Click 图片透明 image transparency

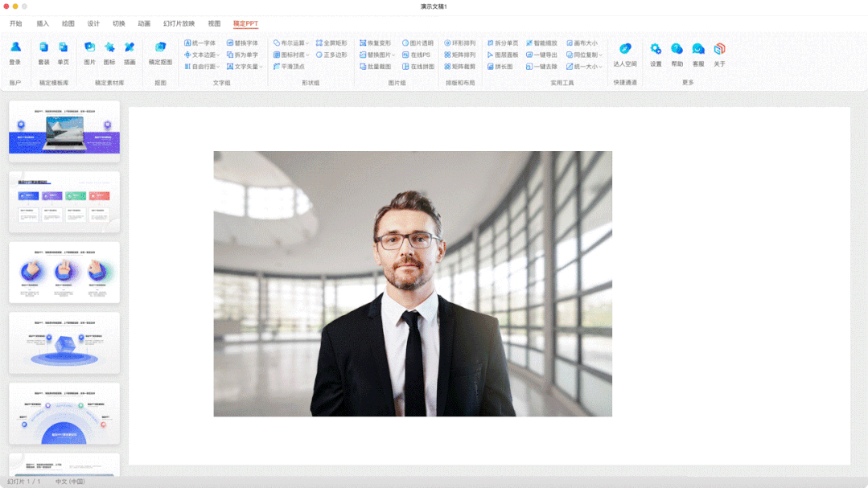(418, 43)
